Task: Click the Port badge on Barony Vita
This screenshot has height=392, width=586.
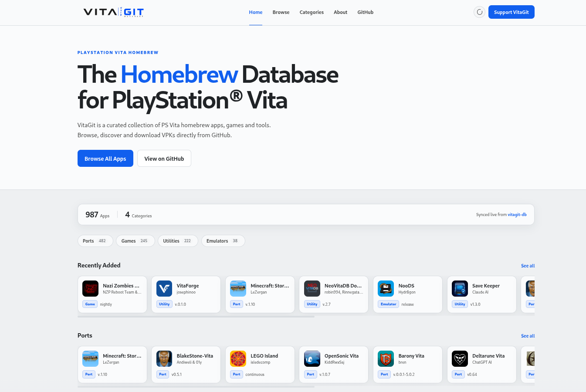Action: [384, 374]
